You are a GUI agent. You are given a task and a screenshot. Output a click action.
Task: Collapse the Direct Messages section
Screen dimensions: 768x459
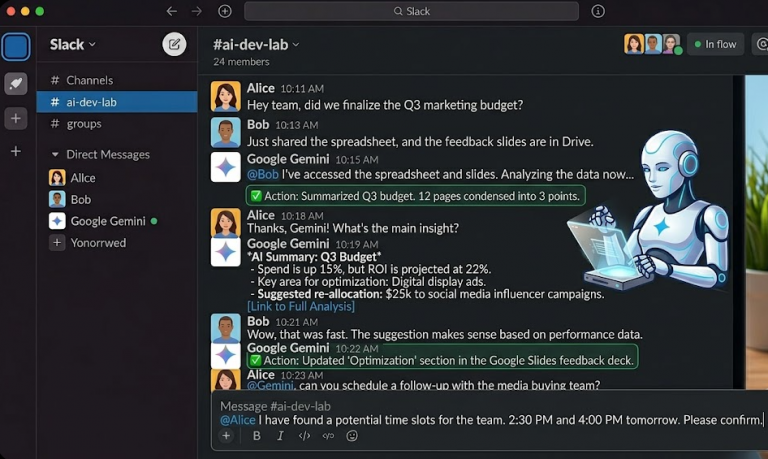(55, 155)
